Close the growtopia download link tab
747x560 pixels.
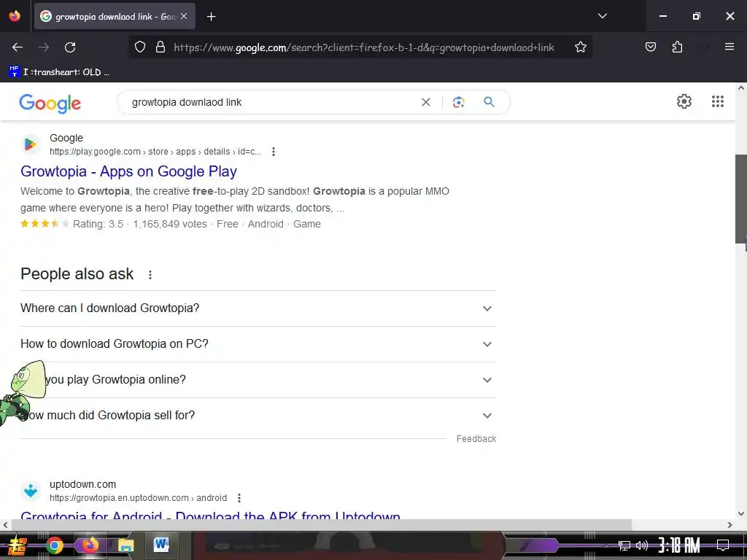[184, 16]
